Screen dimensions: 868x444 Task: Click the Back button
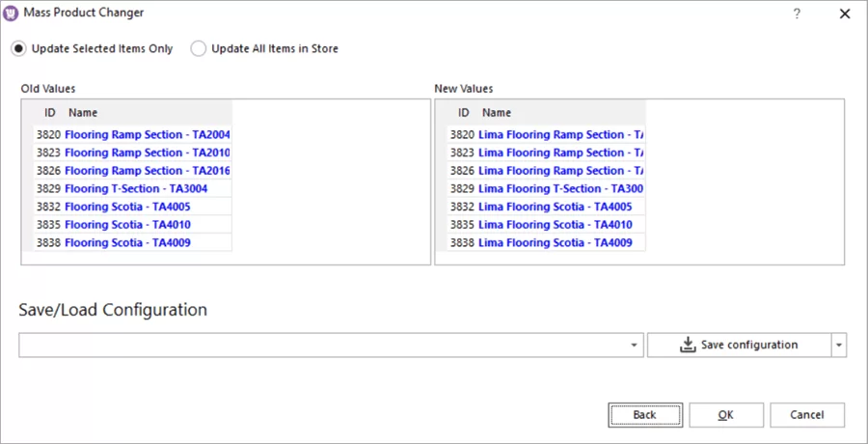645,415
